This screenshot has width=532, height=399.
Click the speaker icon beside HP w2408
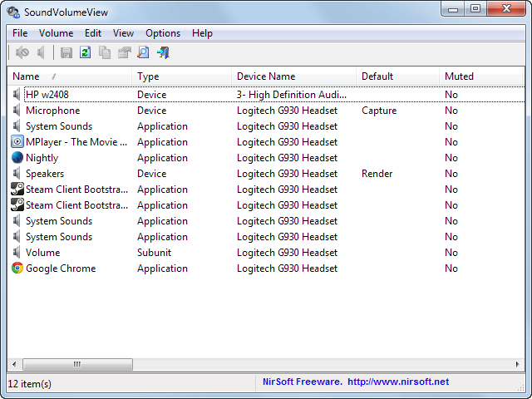(17, 94)
